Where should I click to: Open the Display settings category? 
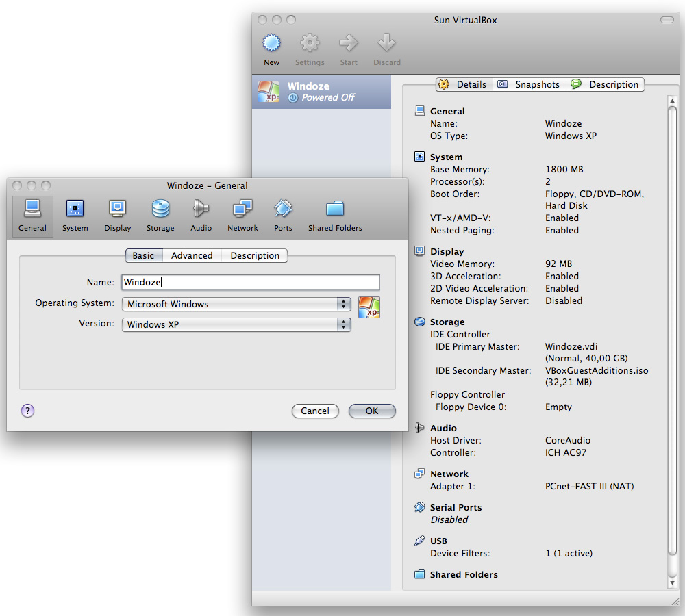pos(118,216)
